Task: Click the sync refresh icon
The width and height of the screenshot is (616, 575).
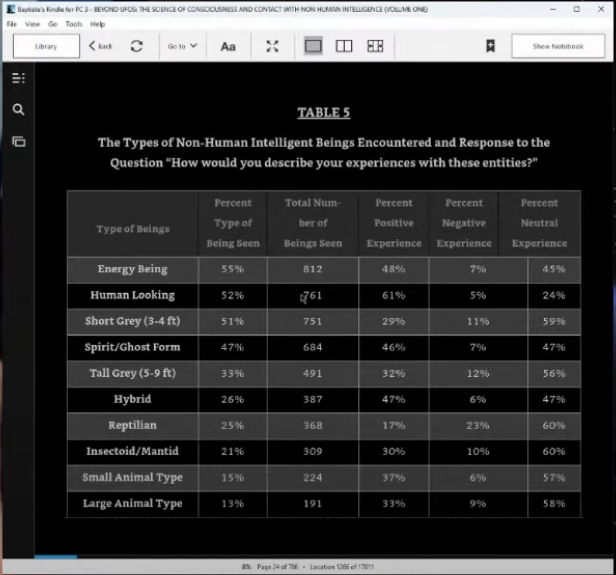Action: 136,46
